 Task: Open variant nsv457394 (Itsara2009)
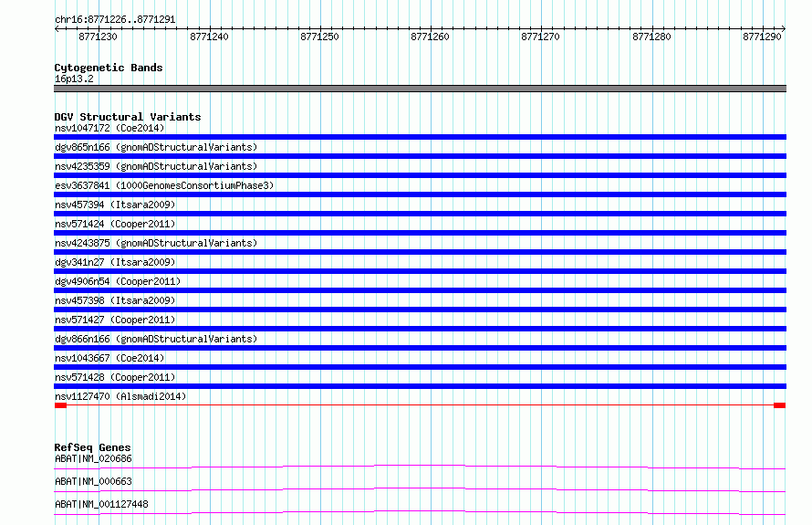pos(115,205)
